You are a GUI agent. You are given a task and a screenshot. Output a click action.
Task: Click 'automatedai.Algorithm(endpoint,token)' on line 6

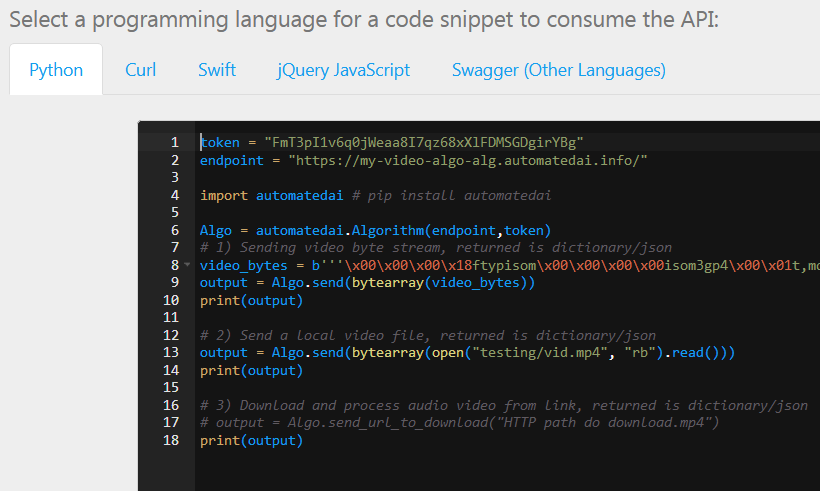(403, 230)
